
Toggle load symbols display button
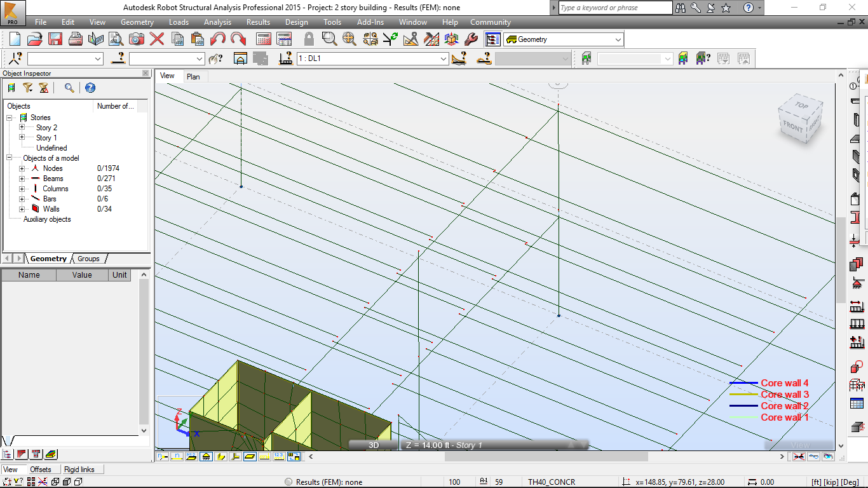click(265, 456)
